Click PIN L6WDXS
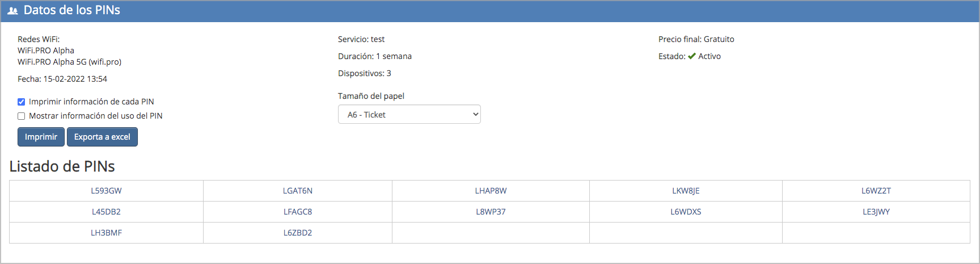Image resolution: width=980 pixels, height=264 pixels. [x=686, y=212]
